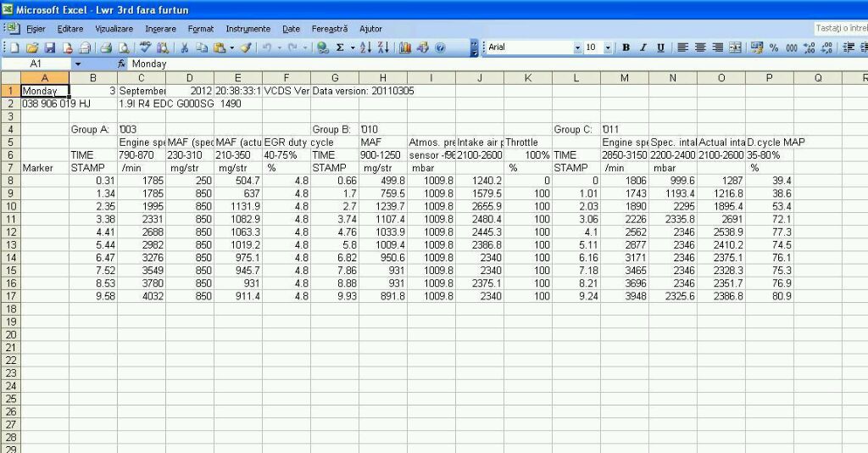The image size is (868, 453).
Task: Select column H header
Action: (383, 78)
